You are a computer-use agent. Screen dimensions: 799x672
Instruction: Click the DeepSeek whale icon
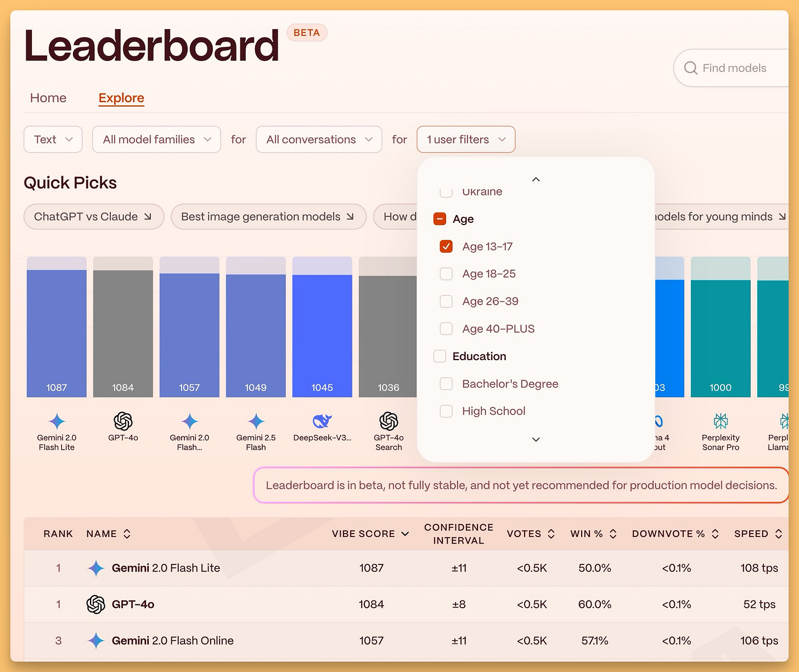click(x=322, y=421)
